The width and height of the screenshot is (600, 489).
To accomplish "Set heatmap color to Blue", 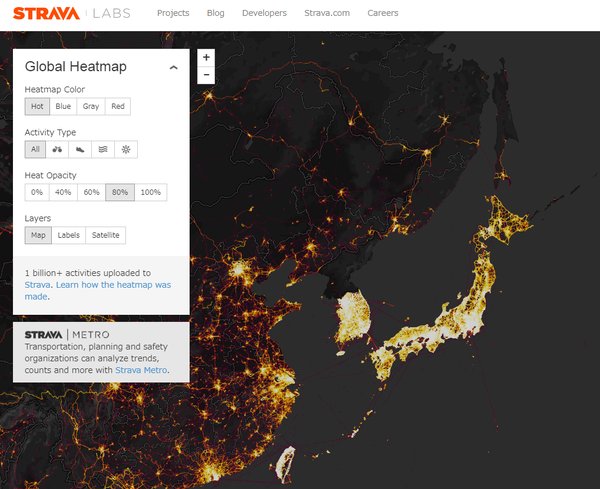I will coord(63,106).
